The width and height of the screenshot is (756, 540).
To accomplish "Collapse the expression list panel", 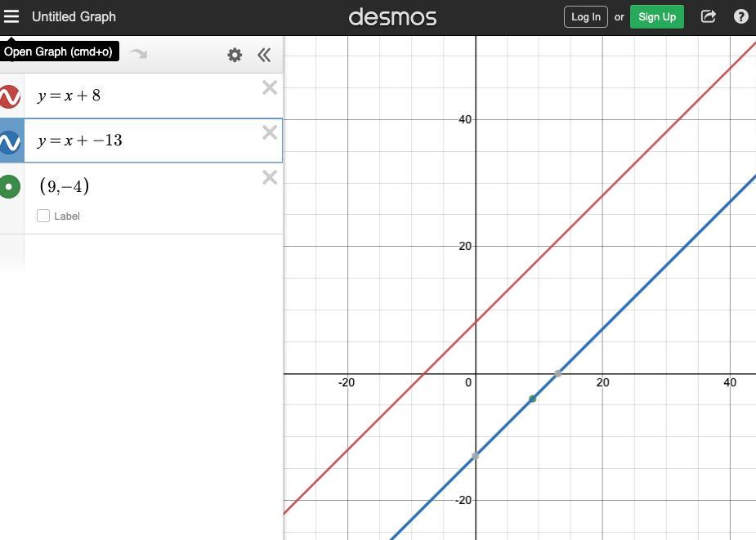I will tap(264, 55).
